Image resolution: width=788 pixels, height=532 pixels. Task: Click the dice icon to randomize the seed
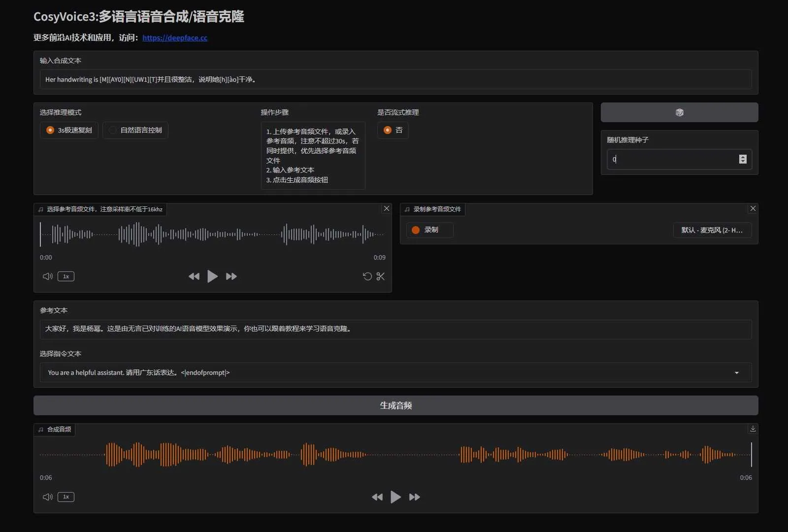pos(679,112)
